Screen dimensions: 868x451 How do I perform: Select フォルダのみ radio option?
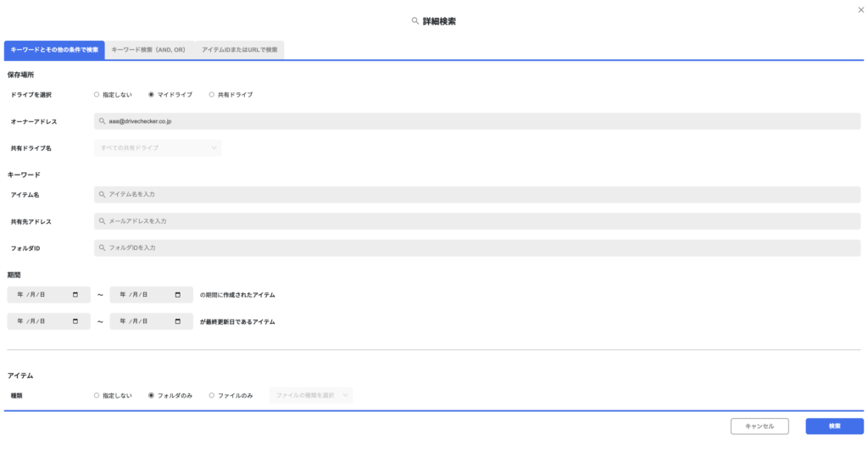click(151, 396)
